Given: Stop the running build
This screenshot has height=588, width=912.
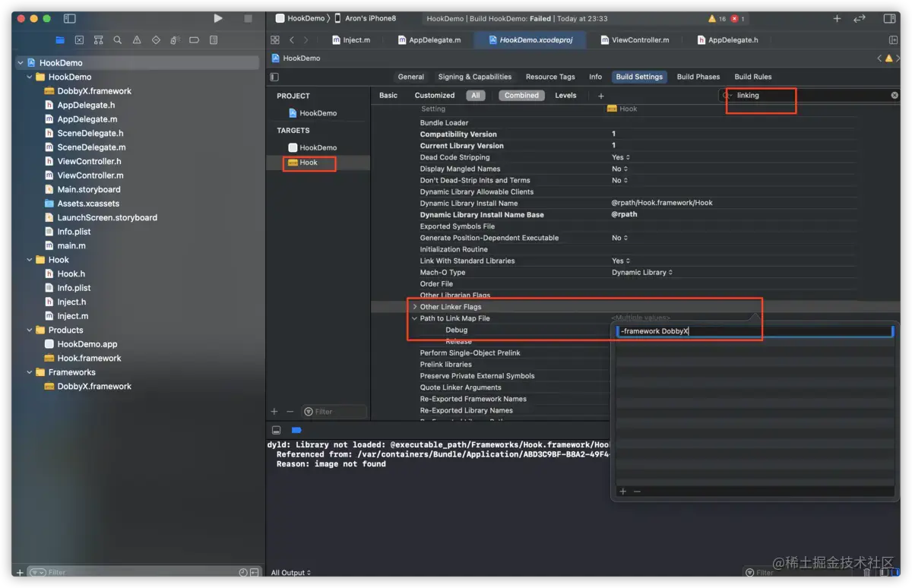Looking at the screenshot, I should pyautogui.click(x=248, y=18).
